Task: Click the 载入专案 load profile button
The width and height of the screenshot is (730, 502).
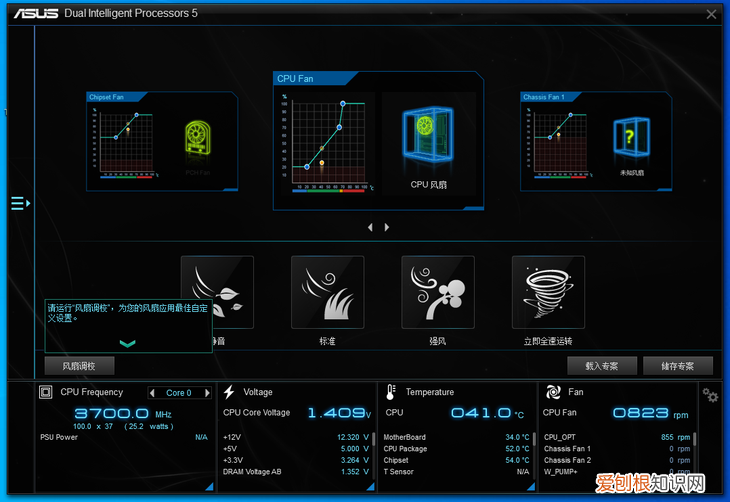Action: pyautogui.click(x=602, y=366)
